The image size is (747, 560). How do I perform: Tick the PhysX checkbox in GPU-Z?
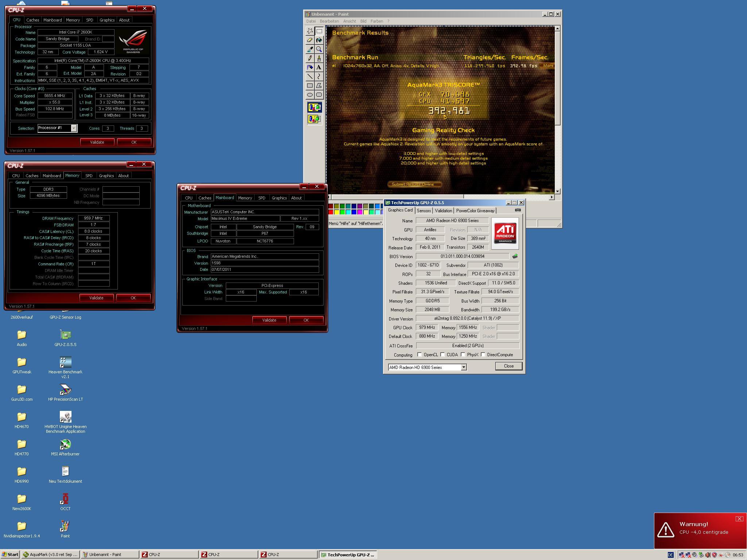click(x=463, y=355)
